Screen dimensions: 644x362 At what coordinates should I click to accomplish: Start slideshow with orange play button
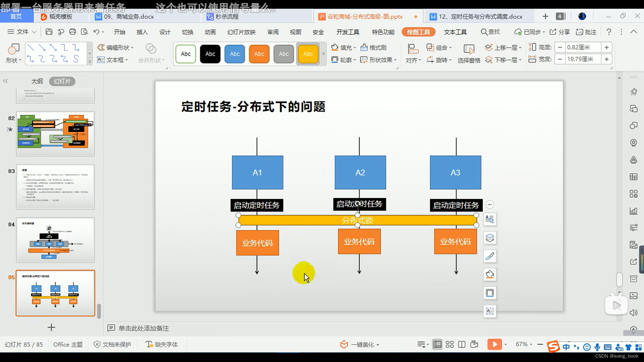494,344
